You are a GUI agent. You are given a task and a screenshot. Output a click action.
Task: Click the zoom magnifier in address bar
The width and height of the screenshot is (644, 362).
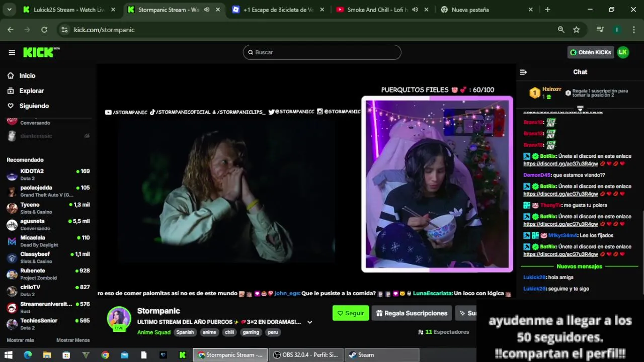(x=561, y=30)
